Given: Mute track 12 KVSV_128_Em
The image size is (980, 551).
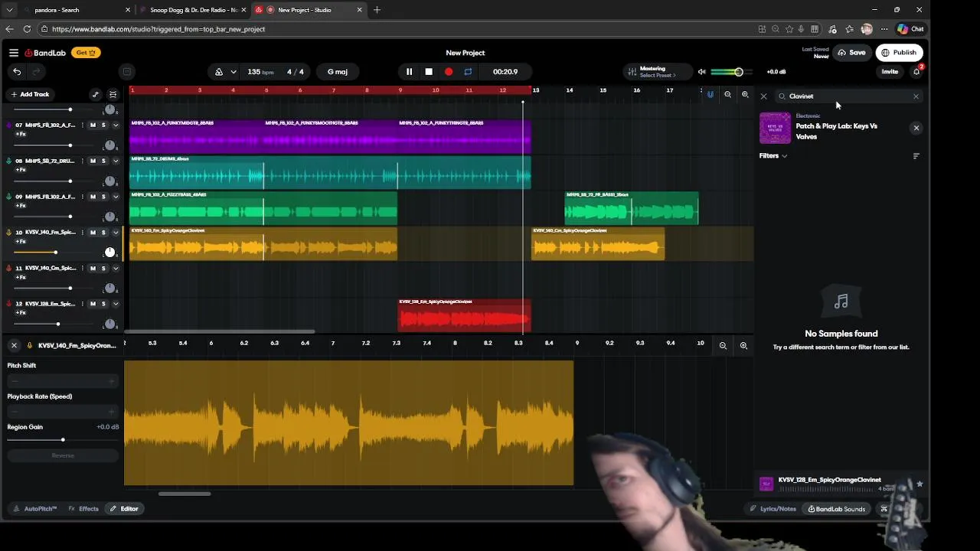Looking at the screenshot, I should pos(93,304).
